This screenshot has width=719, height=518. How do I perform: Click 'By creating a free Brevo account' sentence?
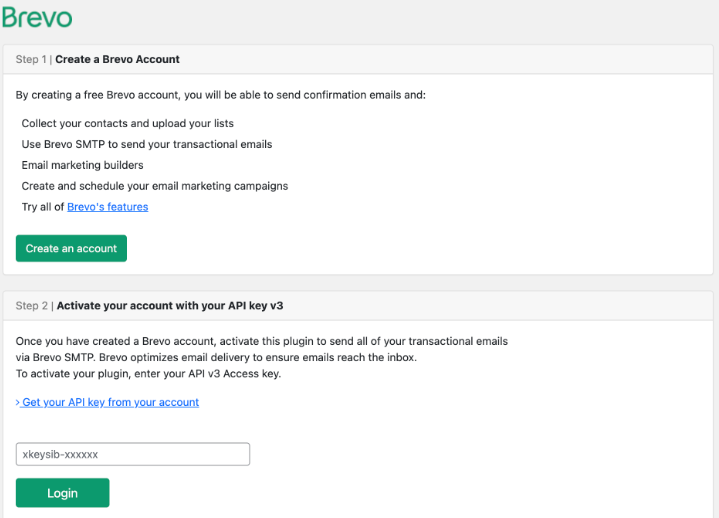[221, 95]
